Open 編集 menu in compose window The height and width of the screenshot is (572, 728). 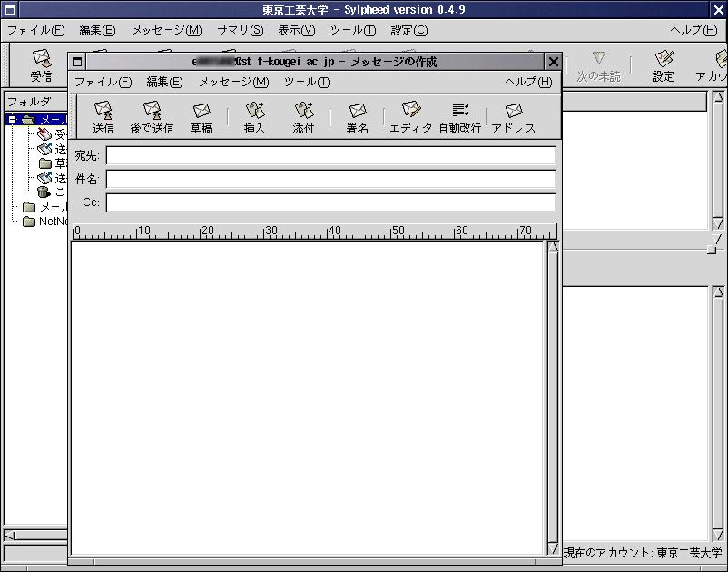[164, 82]
